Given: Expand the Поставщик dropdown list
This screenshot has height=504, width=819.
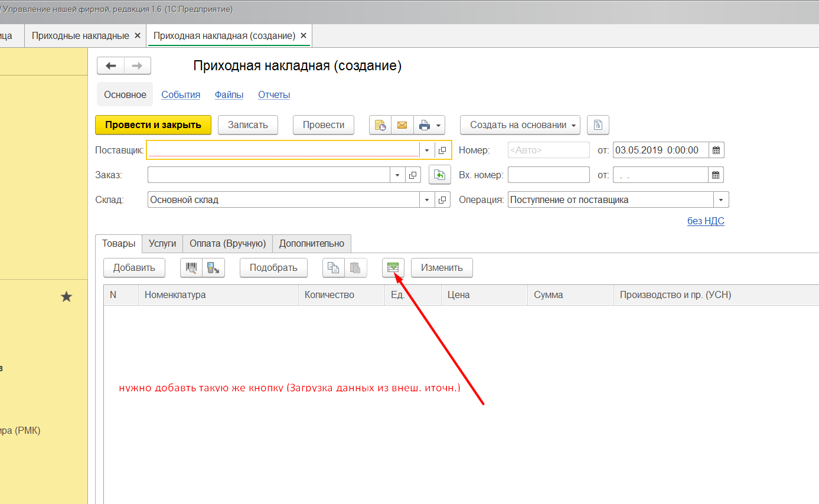Looking at the screenshot, I should (427, 150).
